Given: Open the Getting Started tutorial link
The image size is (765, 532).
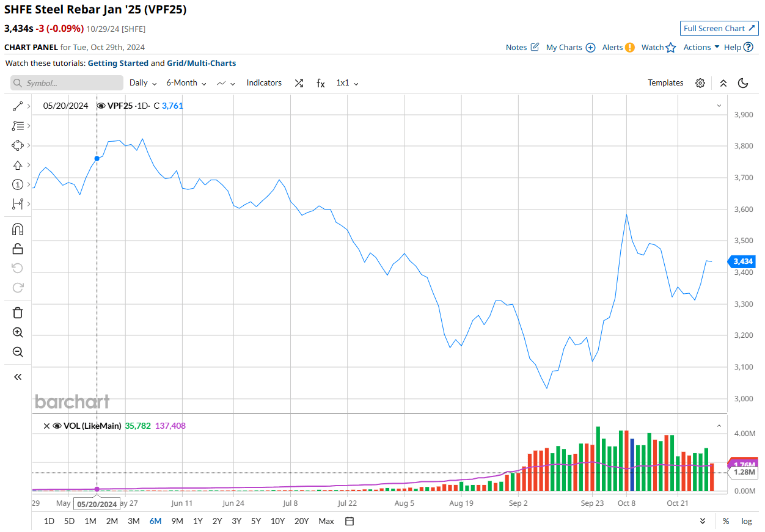Looking at the screenshot, I should click(x=118, y=63).
